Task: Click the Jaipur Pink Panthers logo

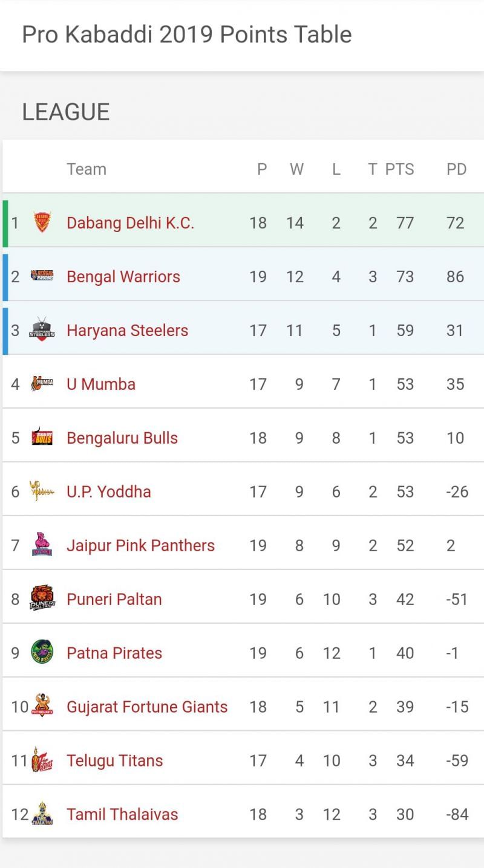Action: coord(42,545)
